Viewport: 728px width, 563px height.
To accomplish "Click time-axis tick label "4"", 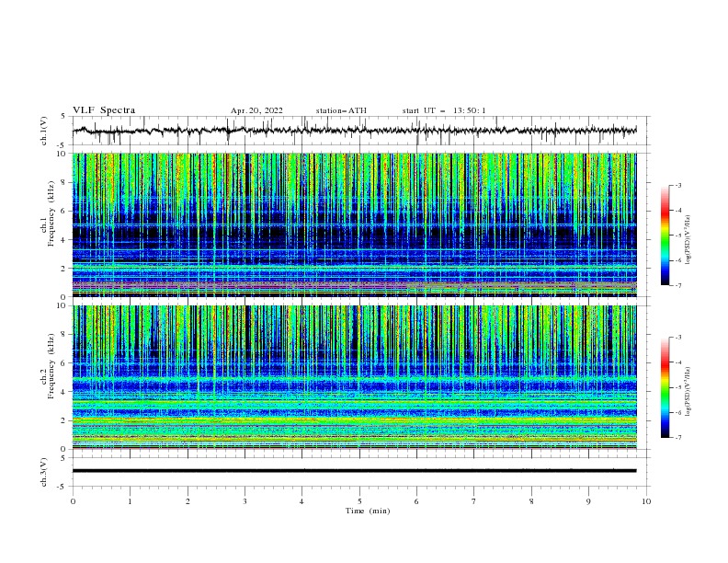I will [x=302, y=501].
